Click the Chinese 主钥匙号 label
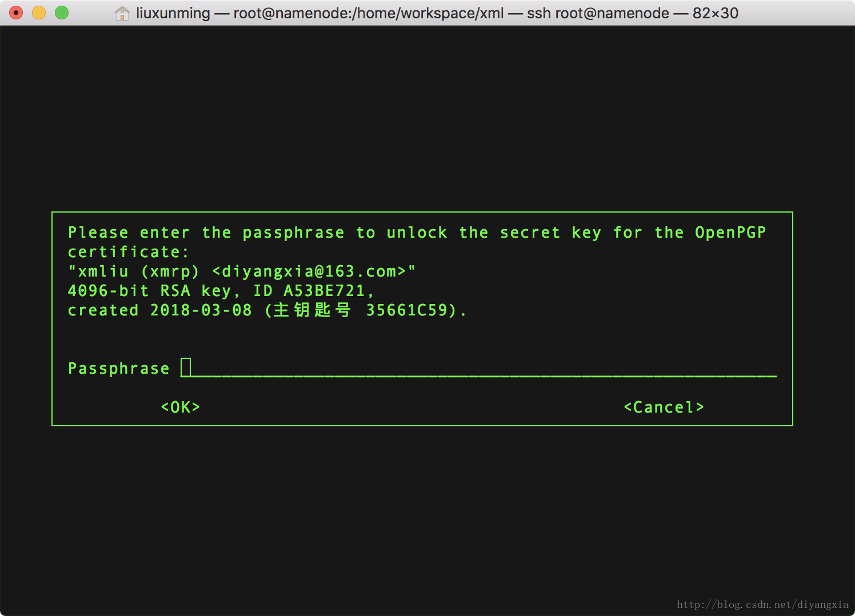Image resolution: width=855 pixels, height=616 pixels. (312, 310)
